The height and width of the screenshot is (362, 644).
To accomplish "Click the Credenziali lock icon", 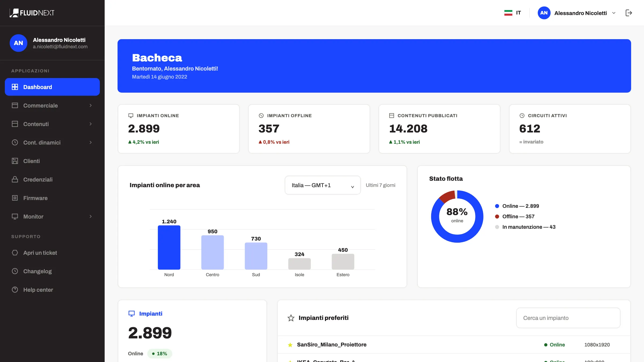I will coord(15,179).
